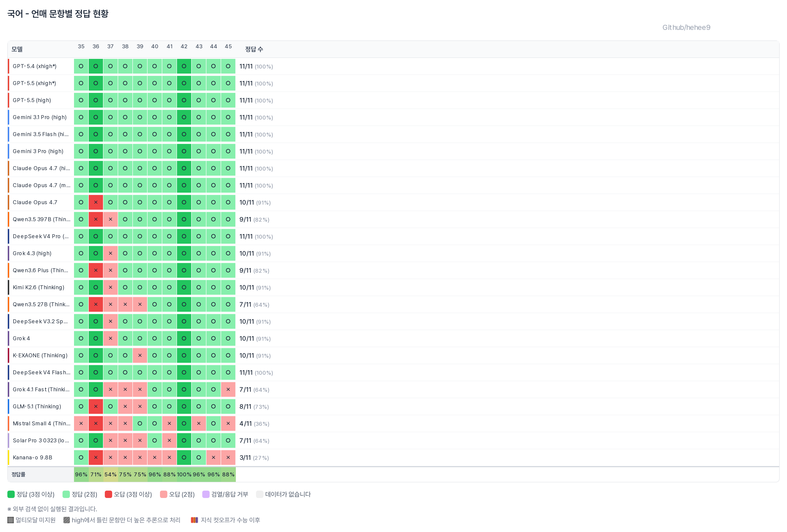Image resolution: width=787 pixels, height=532 pixels.
Task: Click the knowledge cutoff legend color icon
Action: click(194, 520)
